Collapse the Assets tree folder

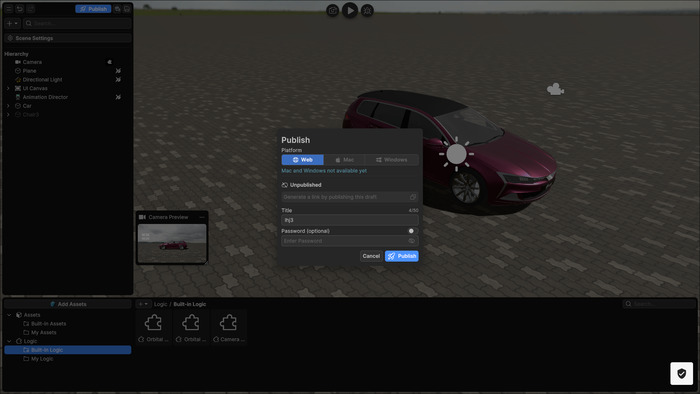point(9,315)
